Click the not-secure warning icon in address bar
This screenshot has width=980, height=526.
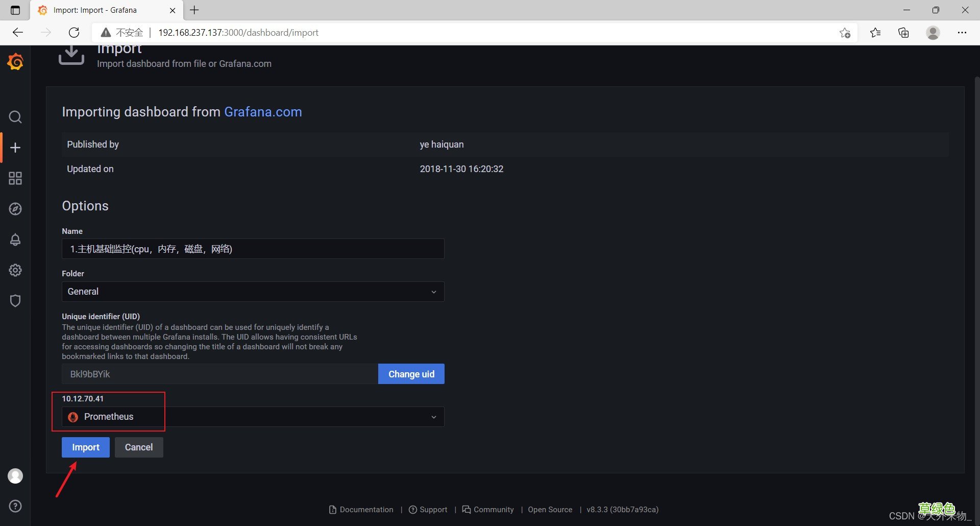point(106,33)
